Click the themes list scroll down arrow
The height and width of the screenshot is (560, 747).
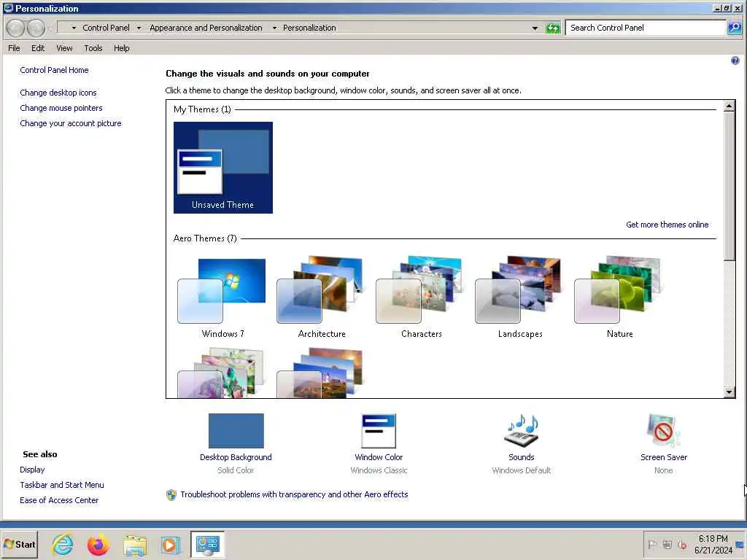[x=729, y=392]
